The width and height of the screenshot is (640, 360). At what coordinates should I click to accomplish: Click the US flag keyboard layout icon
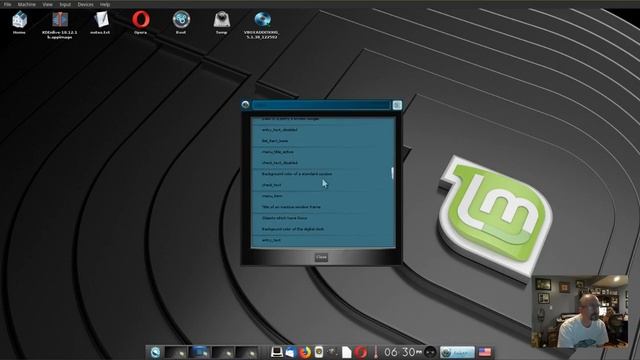(485, 352)
